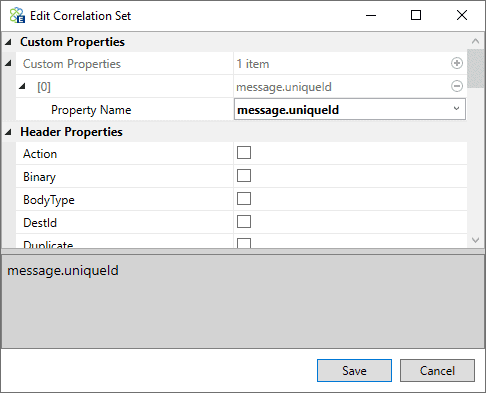This screenshot has height=393, width=486.
Task: Add a new custom property item
Action: [457, 63]
